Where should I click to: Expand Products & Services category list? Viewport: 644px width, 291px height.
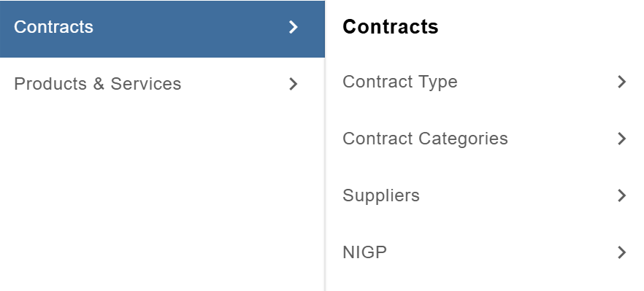pos(162,84)
